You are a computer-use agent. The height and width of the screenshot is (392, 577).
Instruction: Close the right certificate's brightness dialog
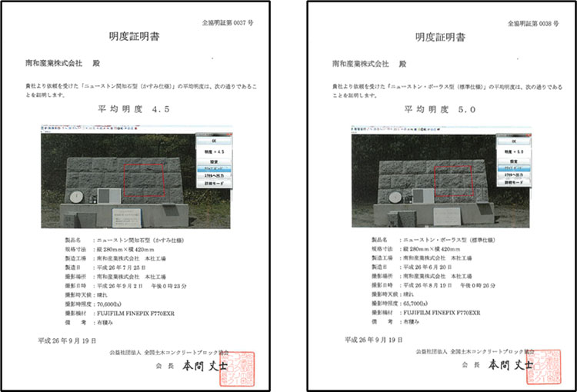tap(529, 135)
